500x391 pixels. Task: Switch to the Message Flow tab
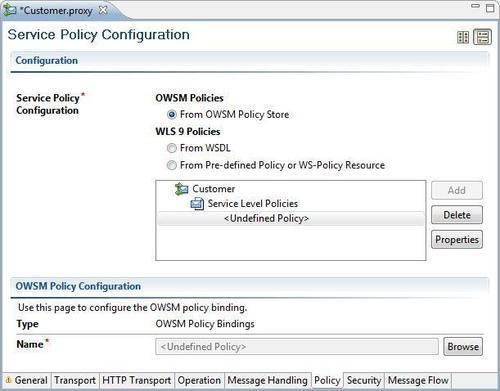coord(418,380)
